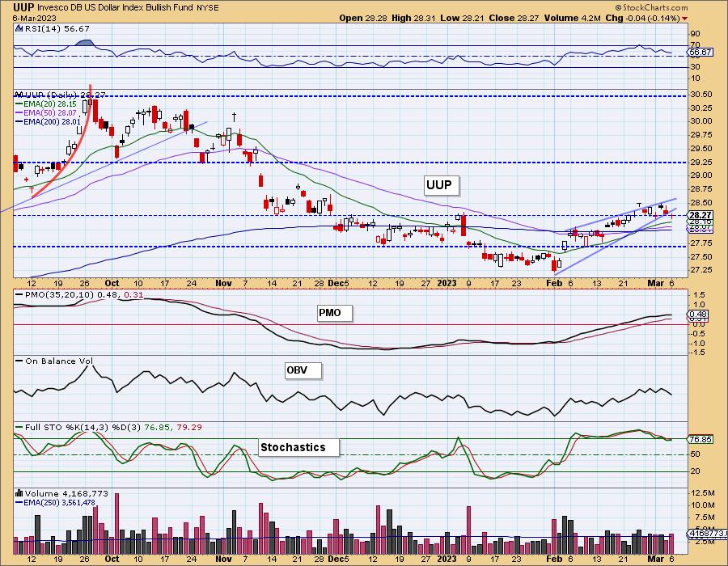Click the Feb label on price time axis
728x566 pixels.
[554, 283]
